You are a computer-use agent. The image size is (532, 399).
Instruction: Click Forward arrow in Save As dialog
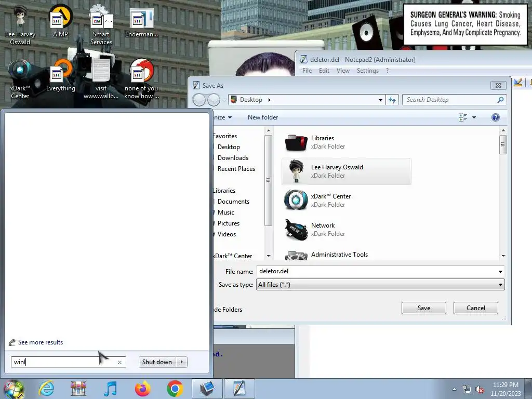tap(214, 100)
